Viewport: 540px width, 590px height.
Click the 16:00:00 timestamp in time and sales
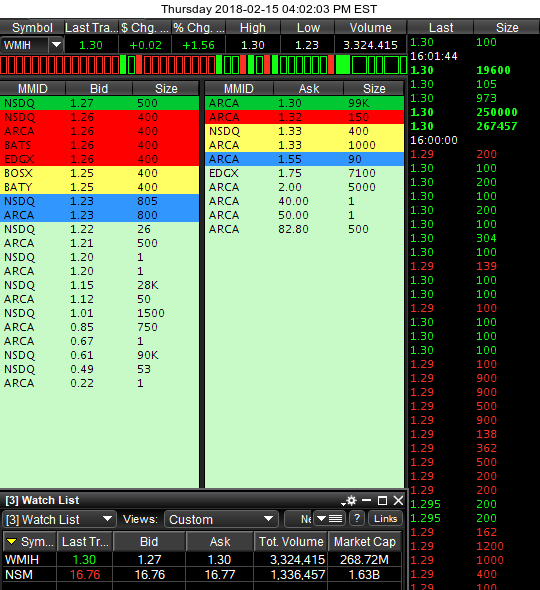434,140
